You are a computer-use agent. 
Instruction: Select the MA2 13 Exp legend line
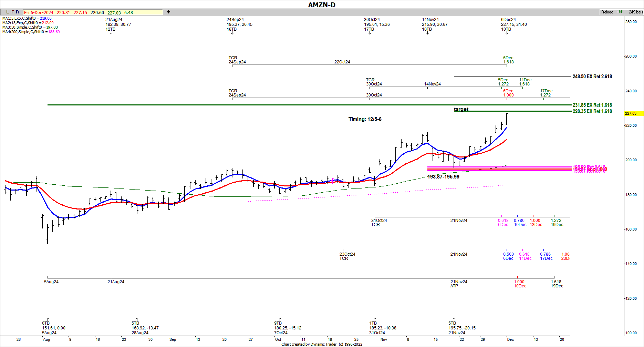click(28, 23)
